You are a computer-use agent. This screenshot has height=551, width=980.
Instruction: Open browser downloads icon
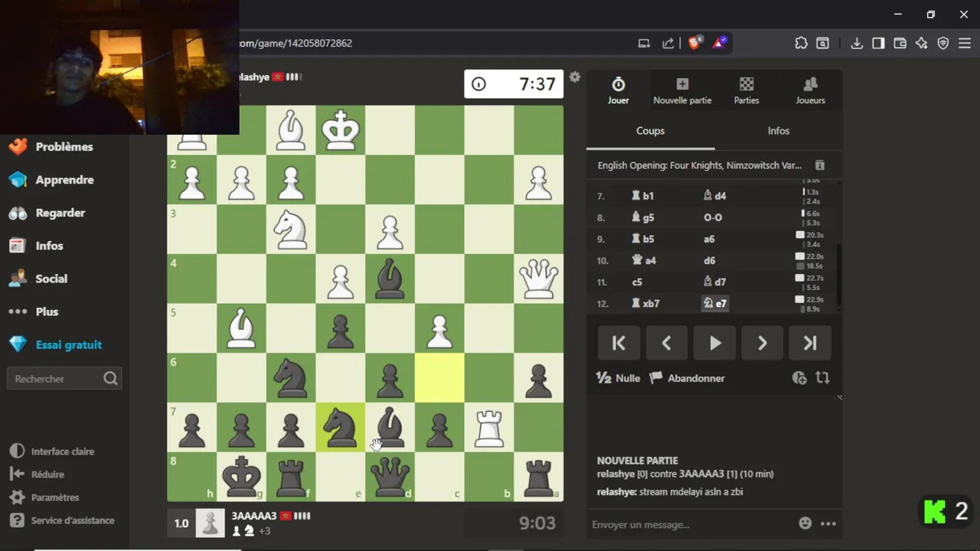pos(857,44)
